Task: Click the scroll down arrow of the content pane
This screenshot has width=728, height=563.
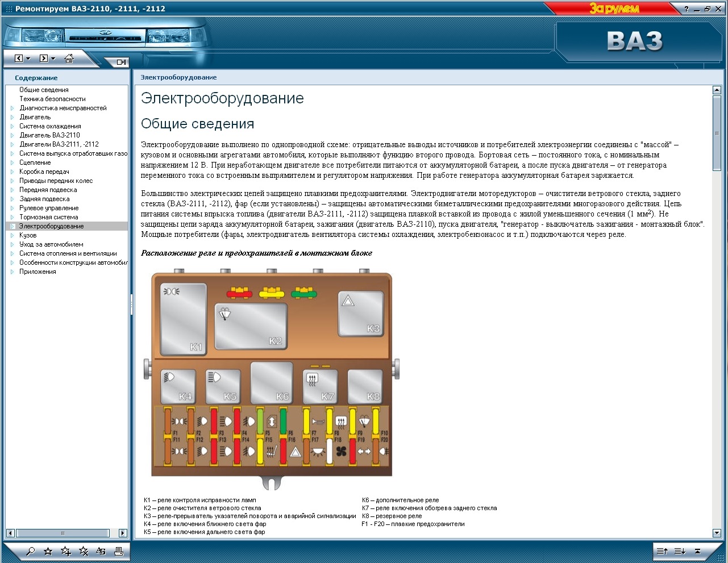Action: pos(717,533)
